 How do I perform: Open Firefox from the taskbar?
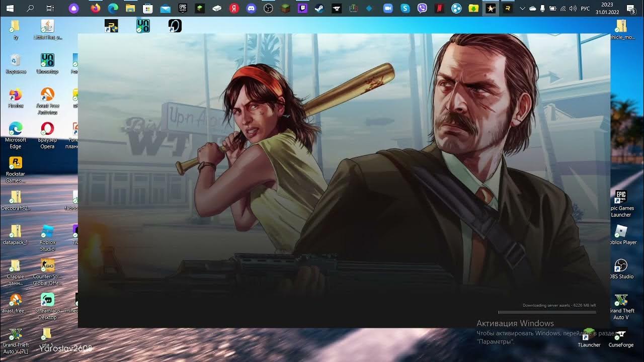pos(95,8)
